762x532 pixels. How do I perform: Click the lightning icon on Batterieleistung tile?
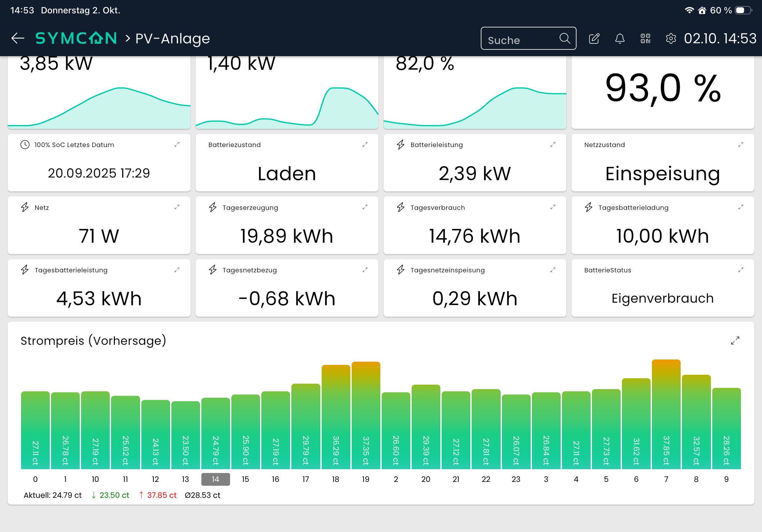pos(400,144)
